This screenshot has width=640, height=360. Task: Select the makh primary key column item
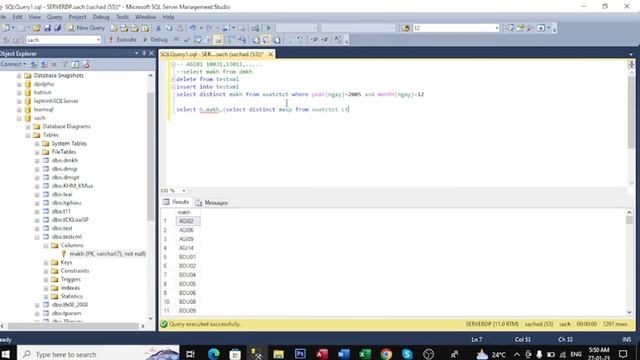click(x=107, y=254)
